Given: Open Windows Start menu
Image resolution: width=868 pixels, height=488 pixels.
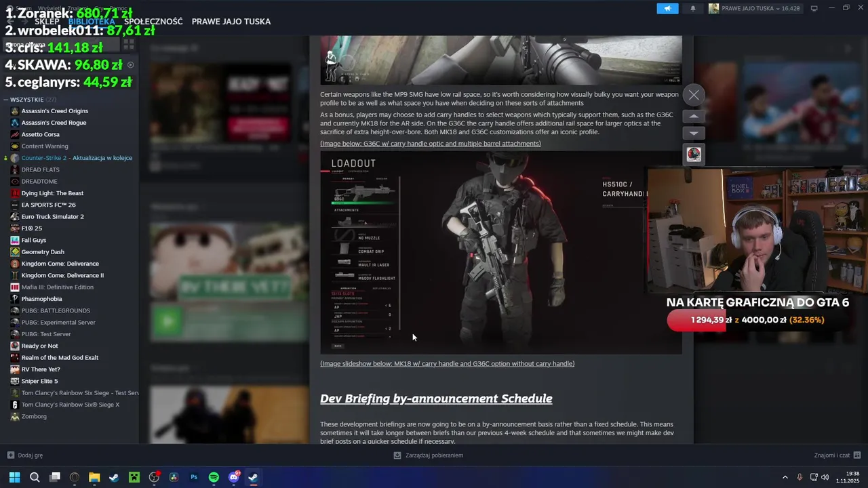Looking at the screenshot, I should 14,477.
